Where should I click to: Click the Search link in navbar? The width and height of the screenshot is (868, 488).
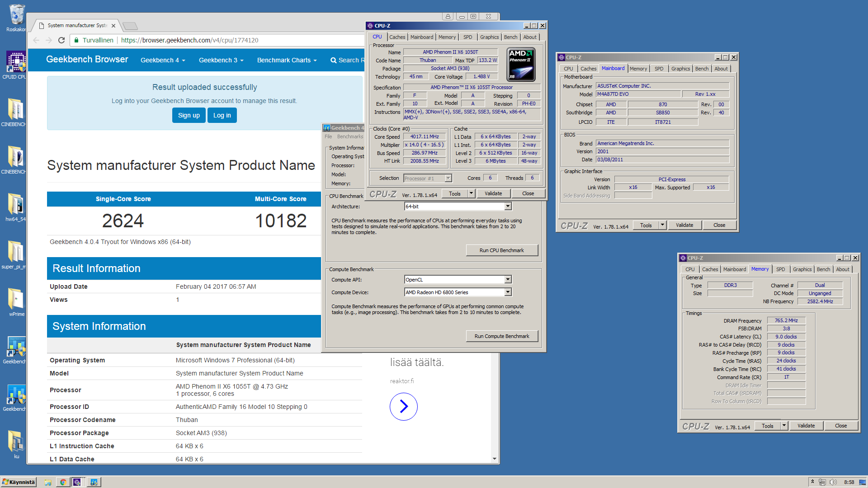[347, 60]
